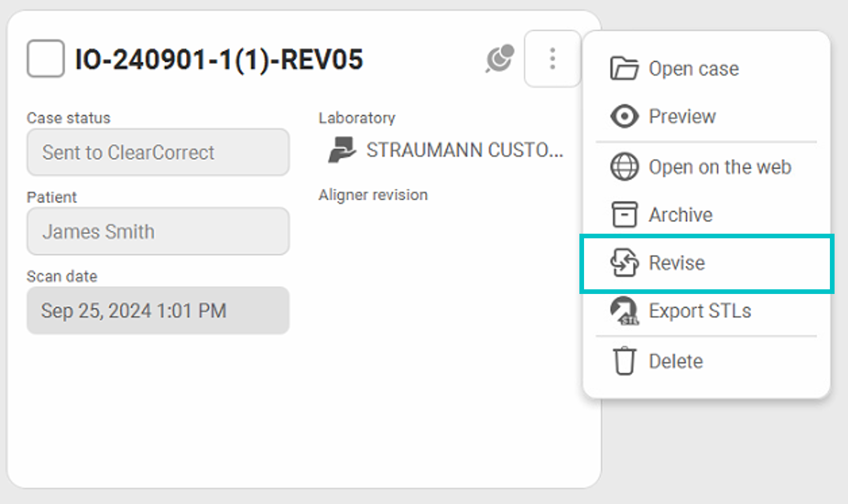This screenshot has width=848, height=504.
Task: Select Open on the web label
Action: (x=720, y=167)
